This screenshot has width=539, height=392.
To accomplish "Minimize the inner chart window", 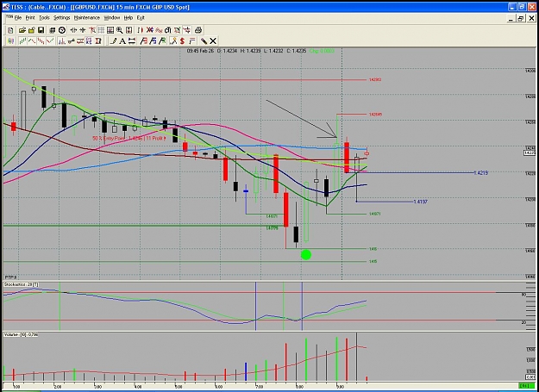I will [511, 19].
